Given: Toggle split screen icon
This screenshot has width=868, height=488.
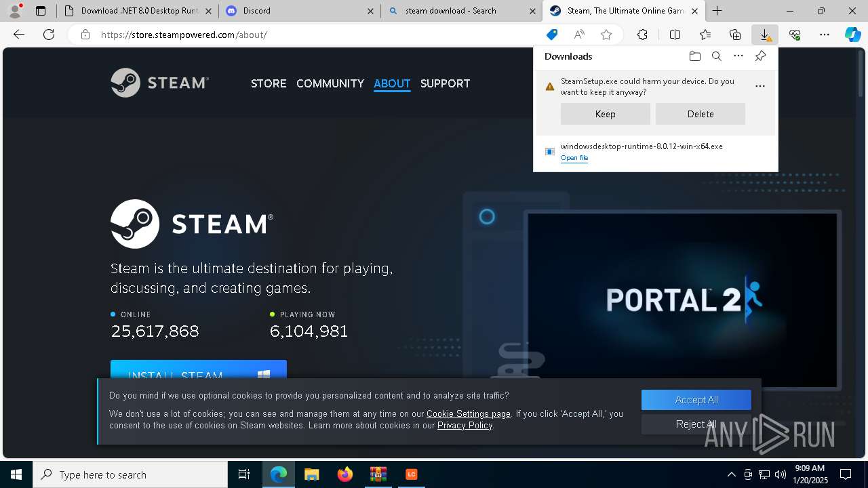Looking at the screenshot, I should click(x=675, y=35).
